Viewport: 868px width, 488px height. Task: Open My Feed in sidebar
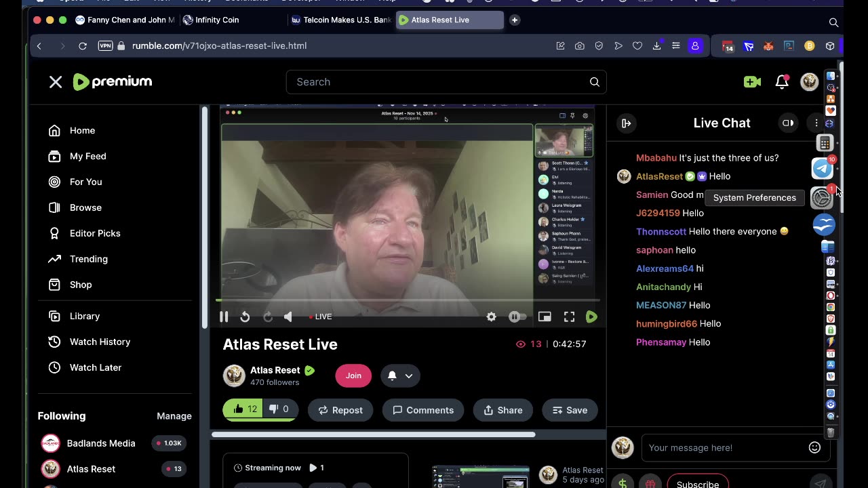[88, 157]
